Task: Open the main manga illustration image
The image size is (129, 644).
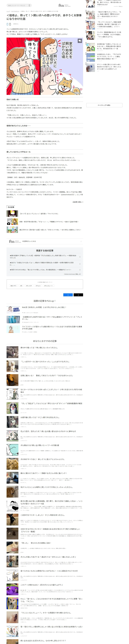Action: point(45,66)
